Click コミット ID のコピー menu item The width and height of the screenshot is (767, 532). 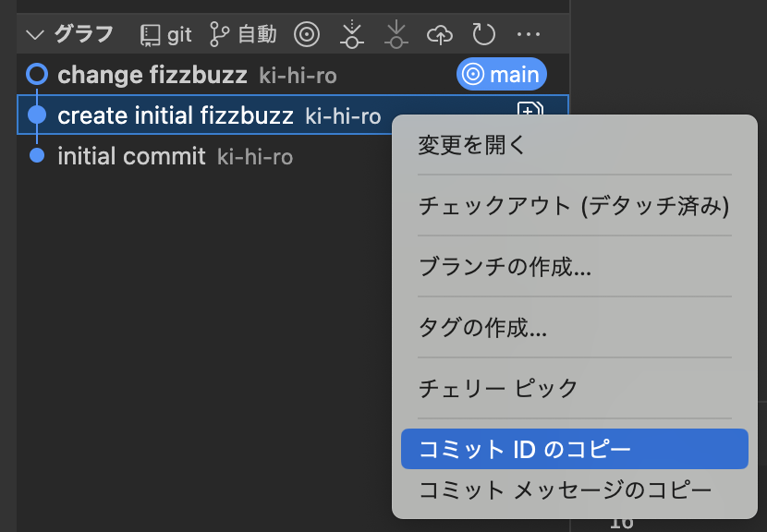click(x=574, y=449)
